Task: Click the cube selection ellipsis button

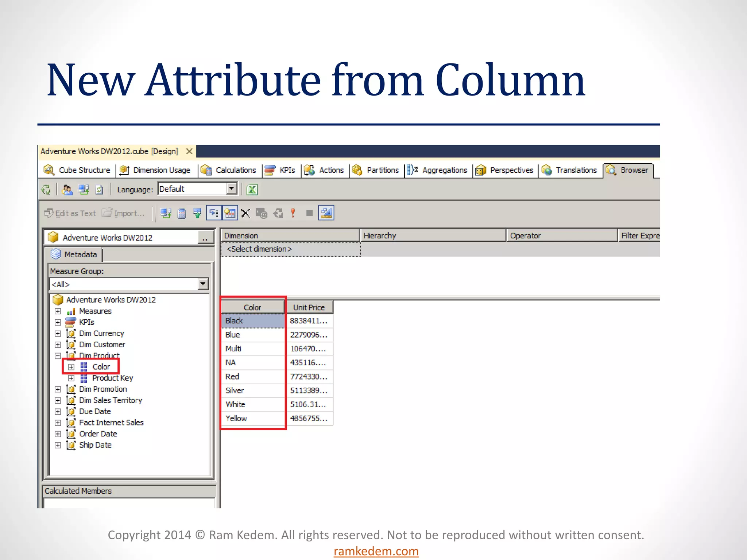Action: [205, 238]
